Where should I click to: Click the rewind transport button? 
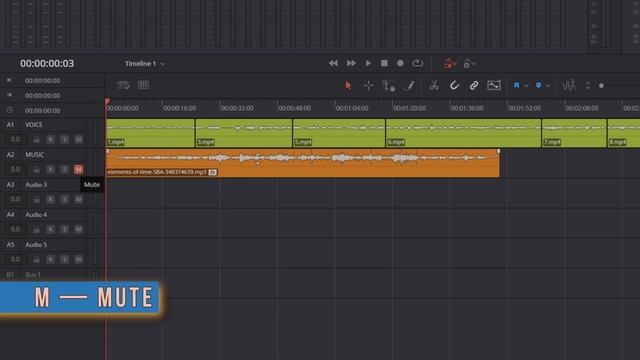click(x=333, y=63)
